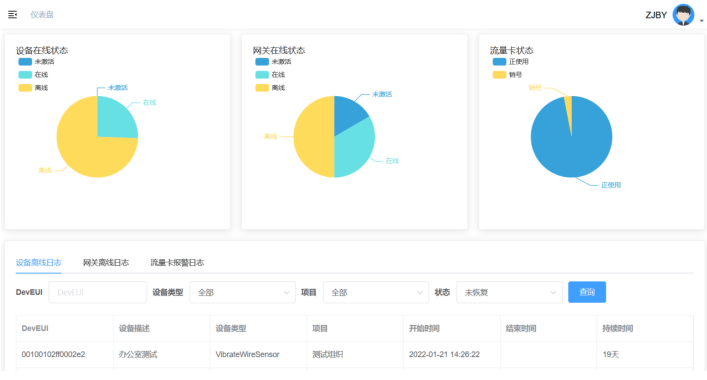Toggle 在线 legend in 设备在线状态 chart
Viewport: 707px width, 380px height.
(33, 75)
